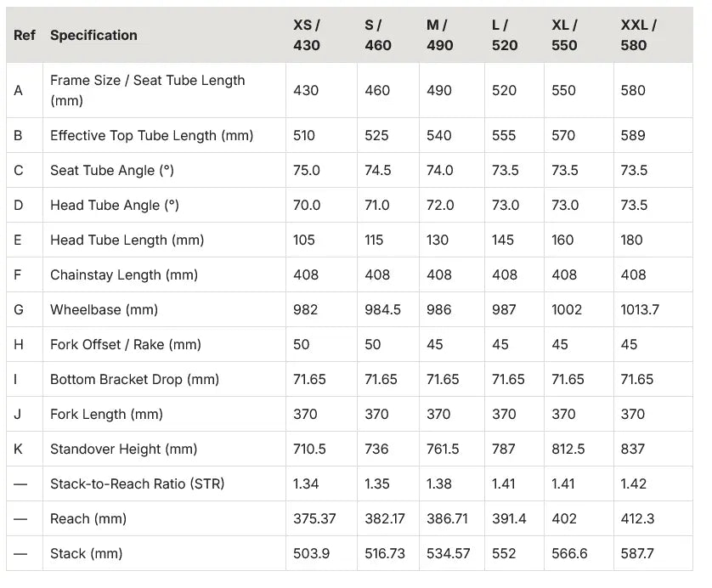Click the Standover Height value 710.5
The height and width of the screenshot is (588, 712).
tap(309, 449)
